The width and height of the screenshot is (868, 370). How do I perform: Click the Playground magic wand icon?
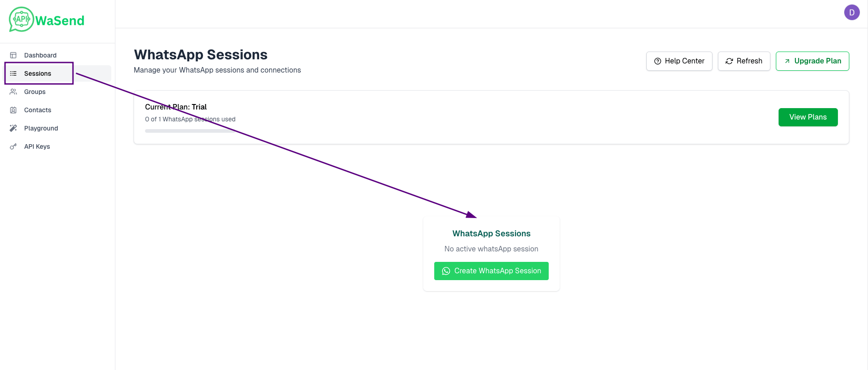point(13,128)
